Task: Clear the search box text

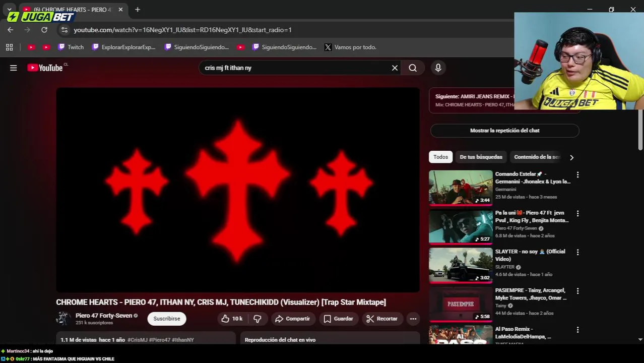Action: 395,68
